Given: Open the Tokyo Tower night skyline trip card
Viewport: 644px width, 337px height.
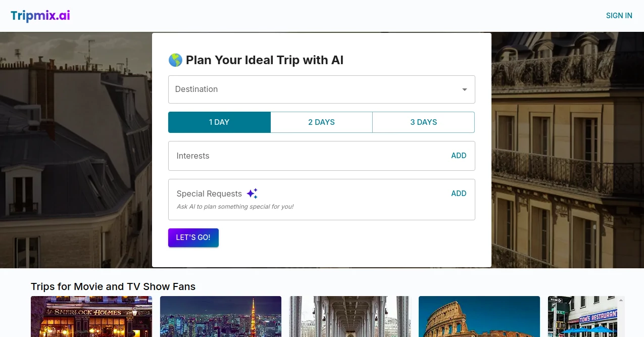Looking at the screenshot, I should click(x=220, y=316).
